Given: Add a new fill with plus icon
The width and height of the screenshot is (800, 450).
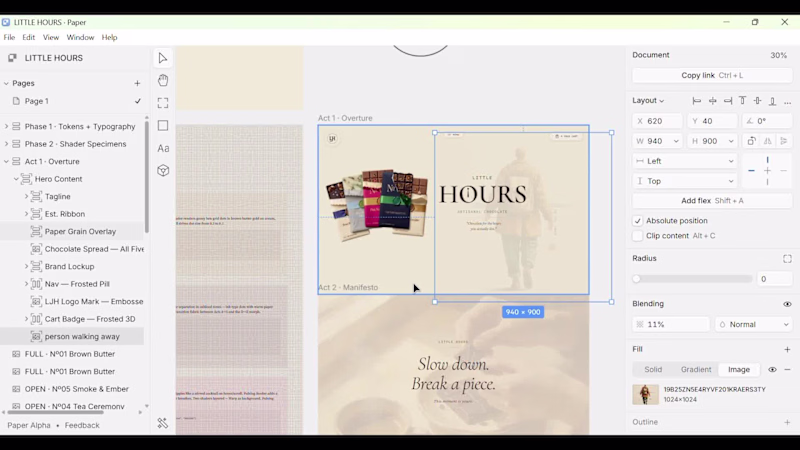Looking at the screenshot, I should pyautogui.click(x=787, y=349).
